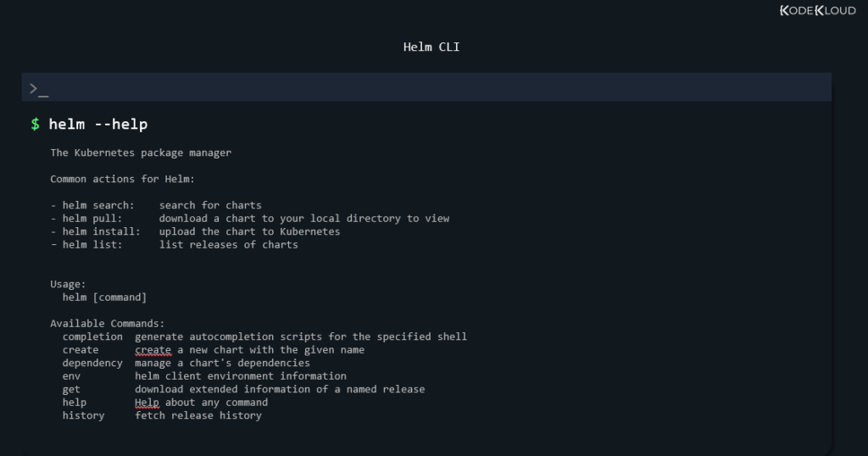868x456 pixels.
Task: Select the helm pull line
Action: pyautogui.click(x=250, y=219)
